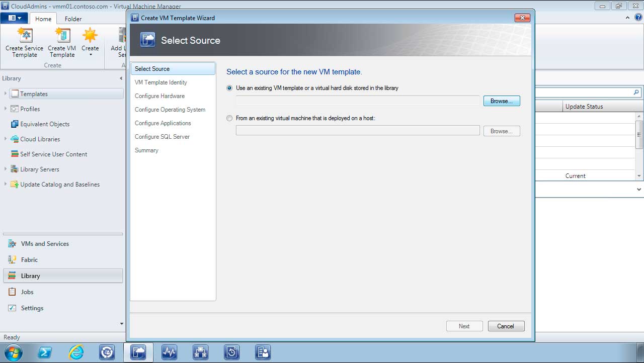This screenshot has height=363, width=644.
Task: Click the 'Current' update status cell
Action: pos(575,176)
